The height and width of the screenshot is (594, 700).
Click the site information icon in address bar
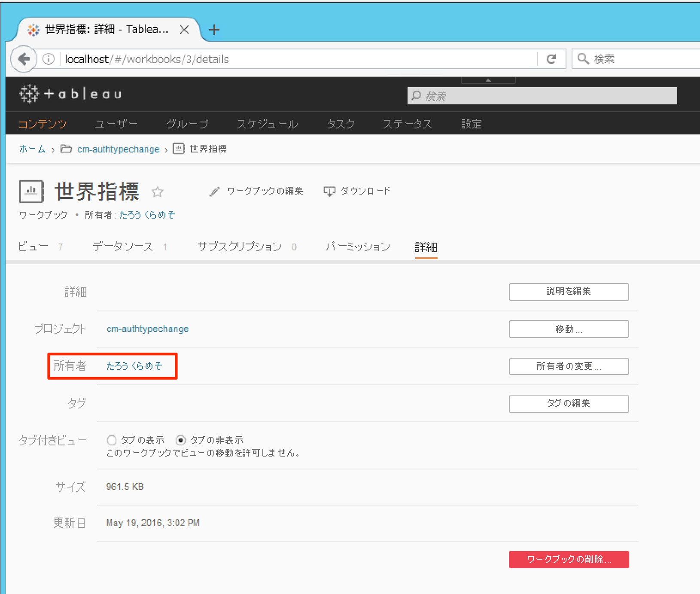[49, 59]
